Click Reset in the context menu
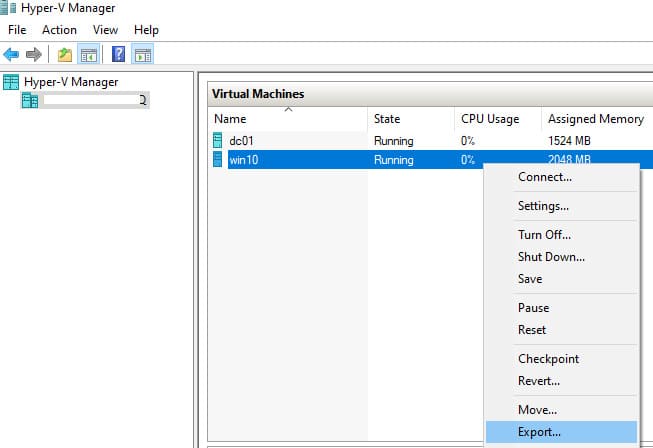The image size is (653, 448). tap(561, 330)
